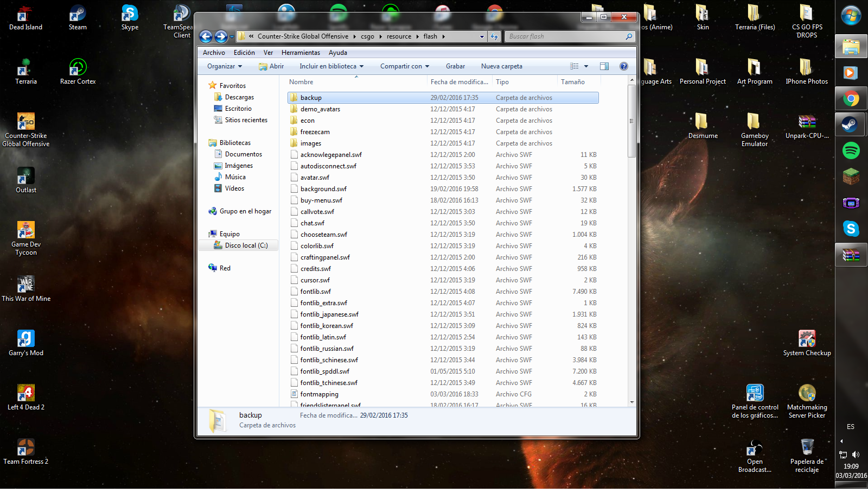Expand the breadcrumb arrow after flash
Screen dimensions: 868x492
[443, 36]
